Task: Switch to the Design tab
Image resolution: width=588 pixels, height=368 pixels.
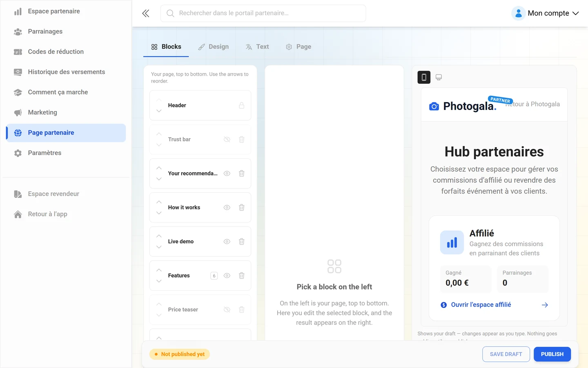Action: 213,47
